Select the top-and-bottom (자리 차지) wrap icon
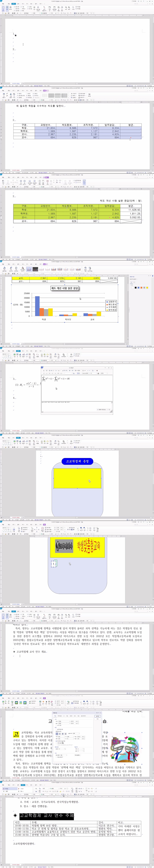 60,734
